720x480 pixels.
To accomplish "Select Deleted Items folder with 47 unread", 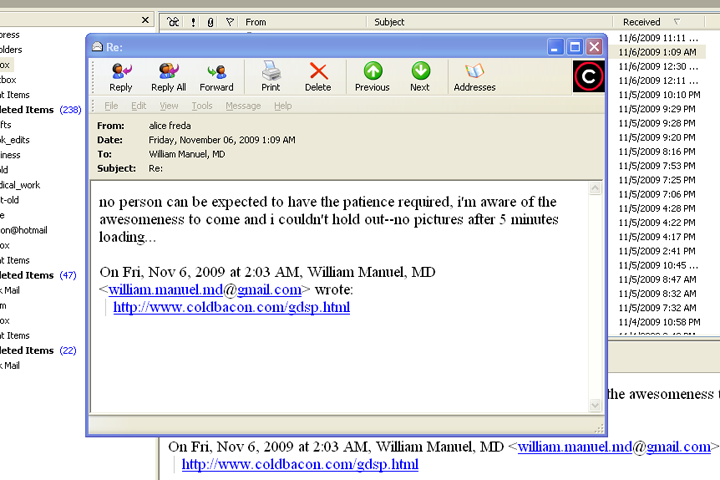I will [39, 275].
